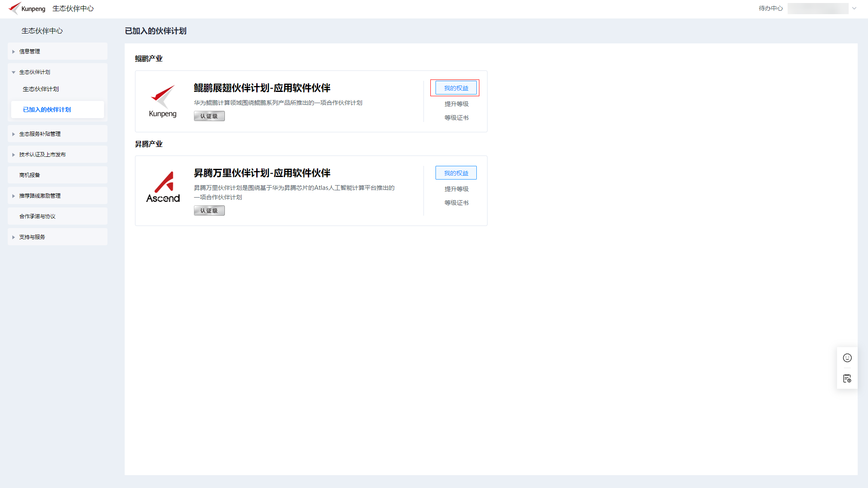Click the document survey icon below the smiley
This screenshot has width=868, height=488.
click(x=847, y=378)
